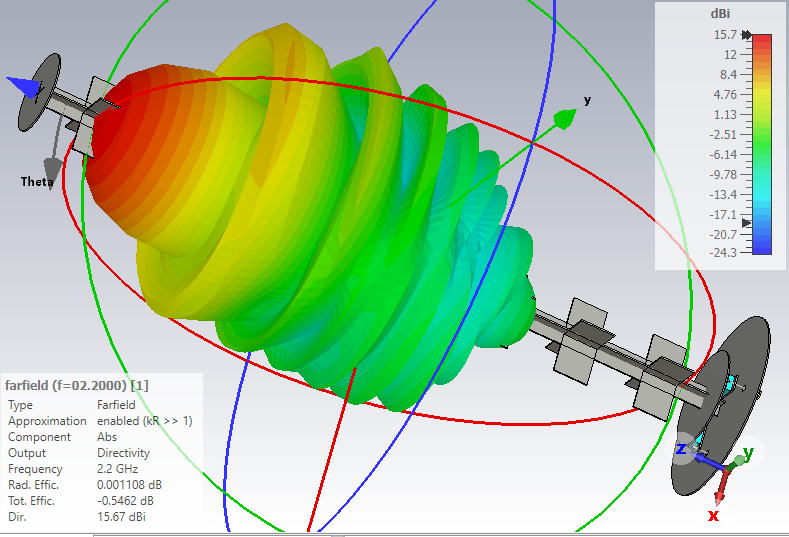Screen dimensions: 789x537
Task: Click the '-9.78' legend value
Action: pos(723,175)
